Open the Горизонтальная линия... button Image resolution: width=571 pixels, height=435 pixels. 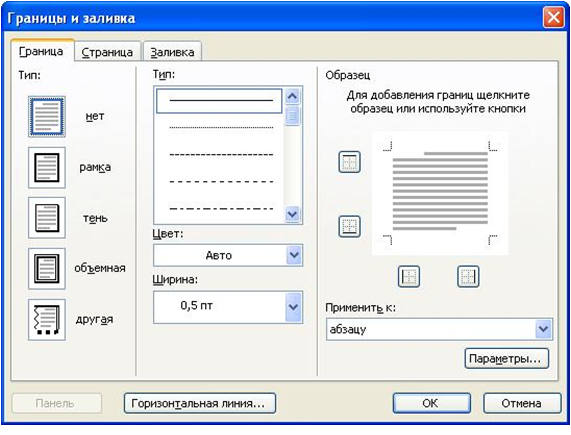click(x=200, y=403)
